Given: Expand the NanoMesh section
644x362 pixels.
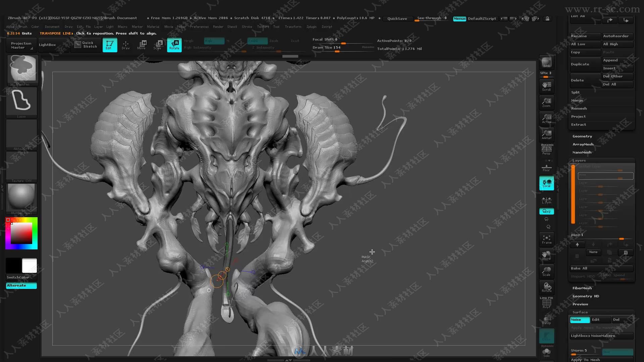Looking at the screenshot, I should pyautogui.click(x=582, y=153).
